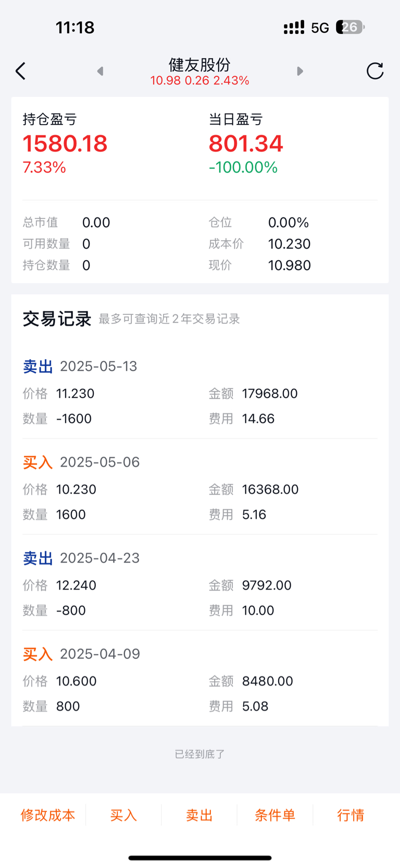The width and height of the screenshot is (400, 868).
Task: Tap the back arrow icon
Action: tap(20, 71)
